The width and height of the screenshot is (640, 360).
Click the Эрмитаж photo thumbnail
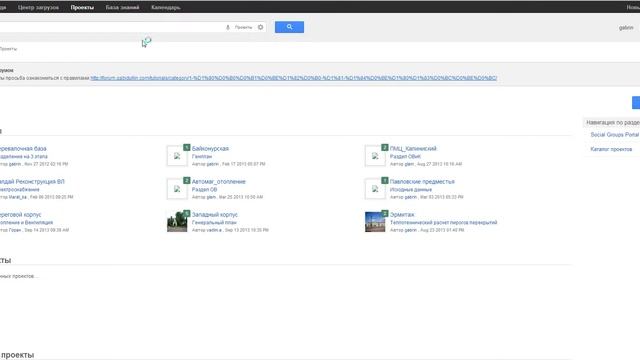pyautogui.click(x=375, y=222)
